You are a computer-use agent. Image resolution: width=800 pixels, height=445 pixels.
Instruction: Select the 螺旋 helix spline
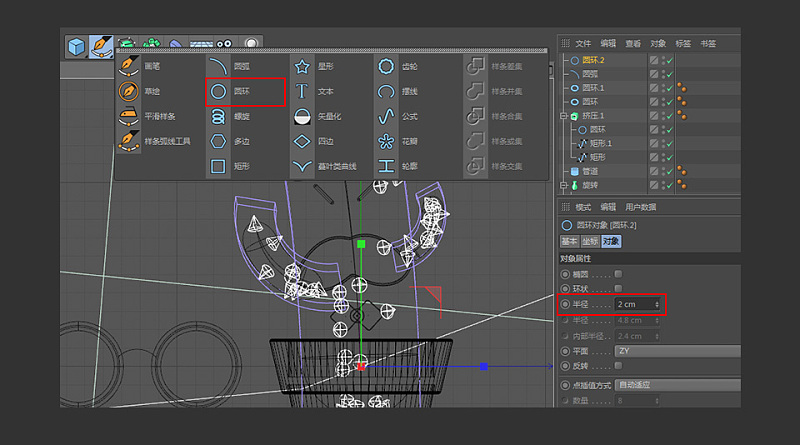(241, 116)
